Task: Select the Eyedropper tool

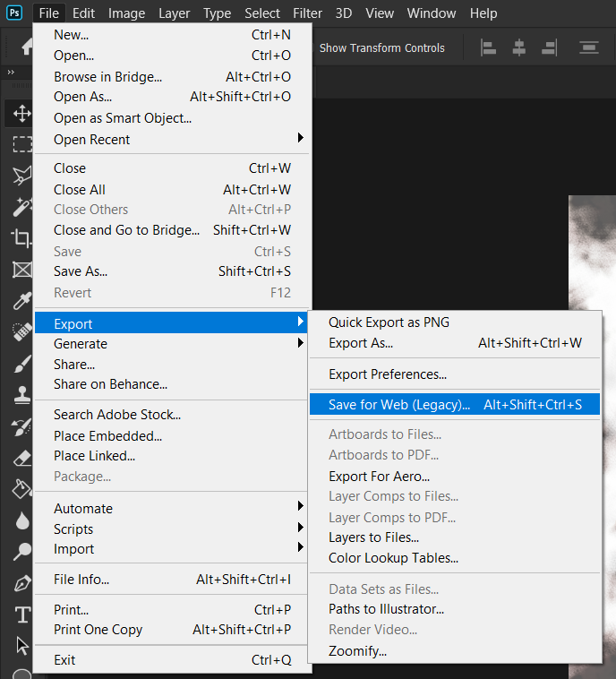Action: (x=21, y=300)
